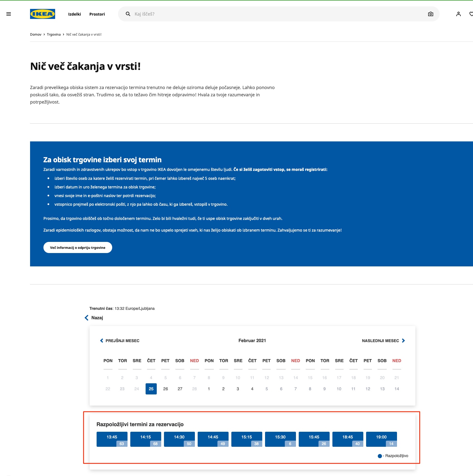Choose the 13:45 time slot

coord(112,439)
